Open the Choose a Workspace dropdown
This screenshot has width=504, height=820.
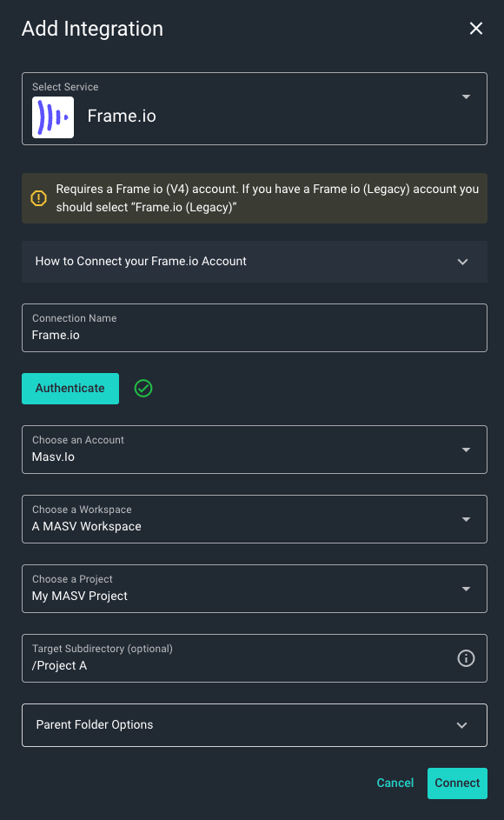[x=252, y=519]
